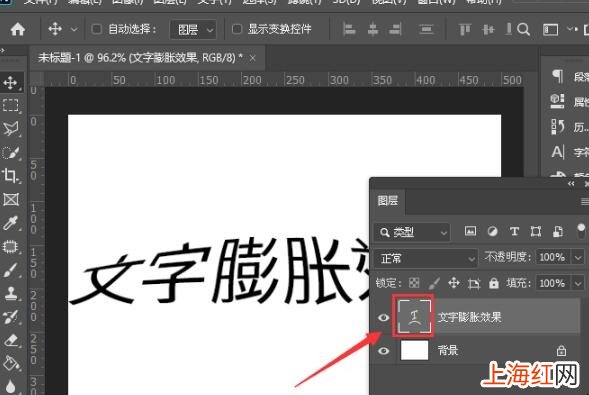This screenshot has width=589, height=395.
Task: Hide the 文字膨胀效果 layer via eye icon
Action: coord(384,317)
